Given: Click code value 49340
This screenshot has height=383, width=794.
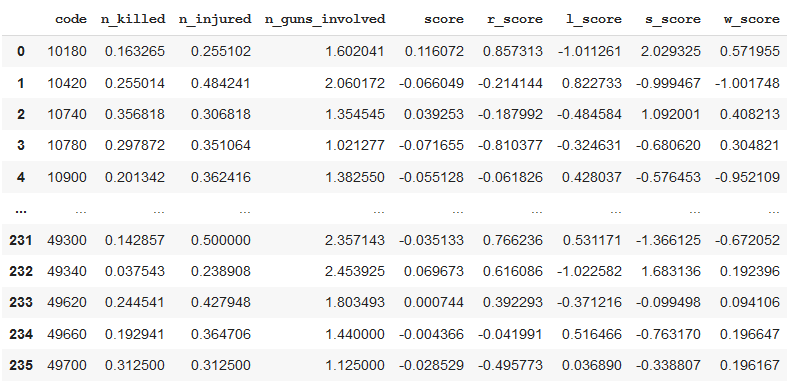Looking at the screenshot, I should click(x=67, y=271).
